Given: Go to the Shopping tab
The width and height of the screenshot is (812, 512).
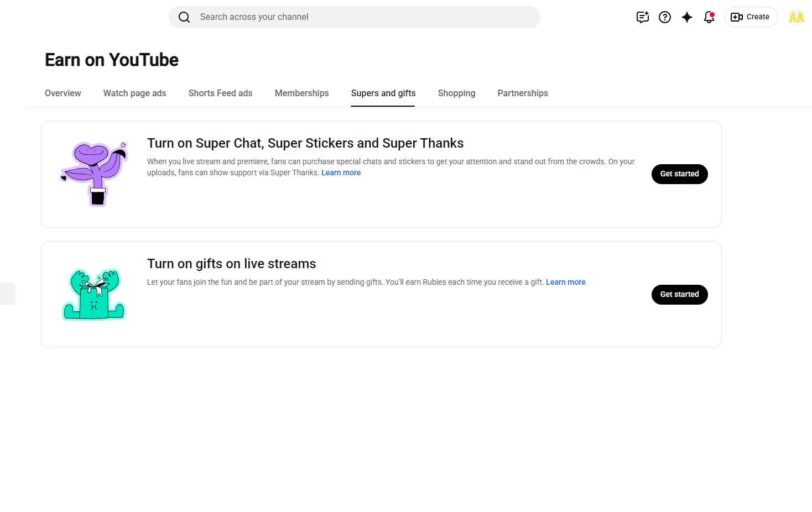Looking at the screenshot, I should (x=457, y=93).
